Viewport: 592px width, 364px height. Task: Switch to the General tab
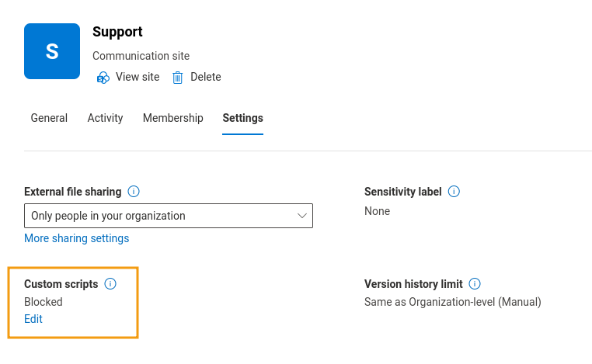pyautogui.click(x=49, y=118)
